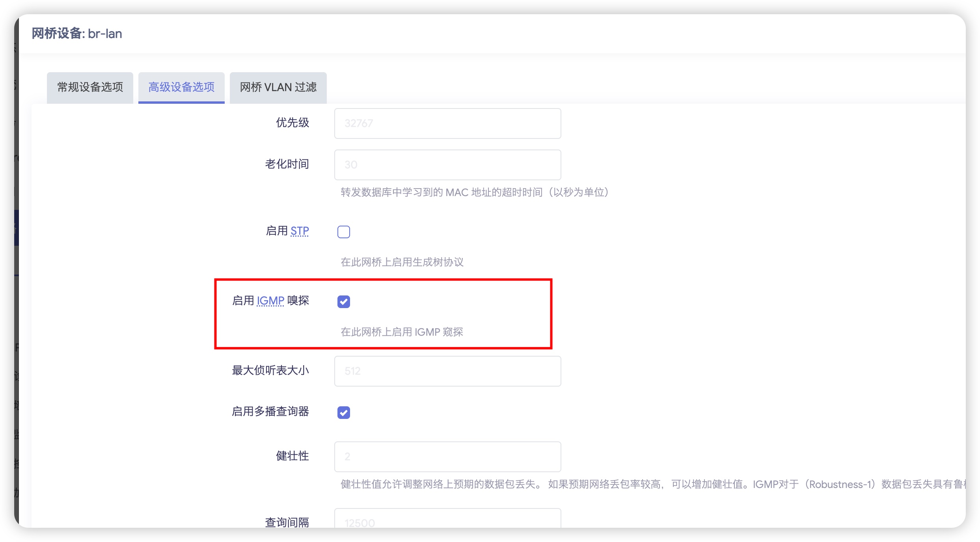The width and height of the screenshot is (980, 542).
Task: Enable the 启用 STP checkbox
Action: click(x=343, y=232)
